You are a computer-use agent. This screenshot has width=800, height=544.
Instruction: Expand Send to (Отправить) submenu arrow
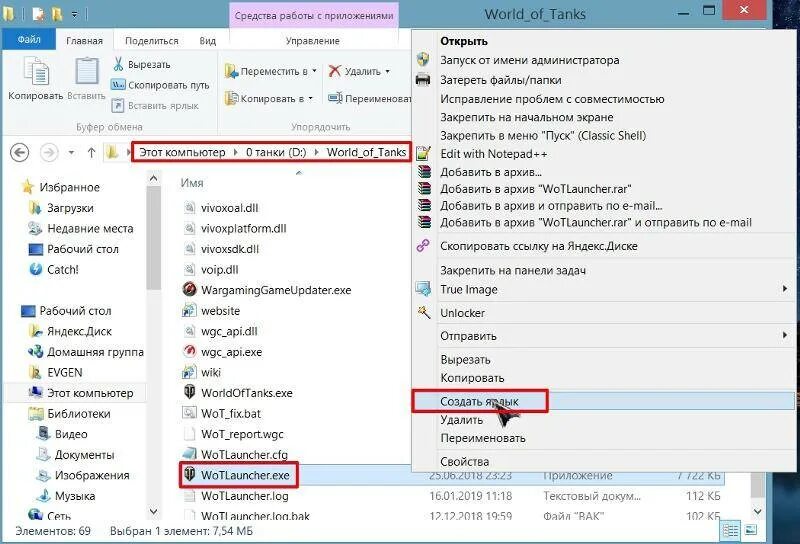[x=784, y=335]
